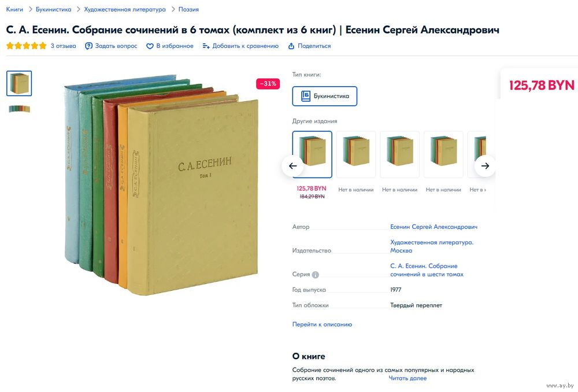Expand the description via Читать далее

[407, 378]
